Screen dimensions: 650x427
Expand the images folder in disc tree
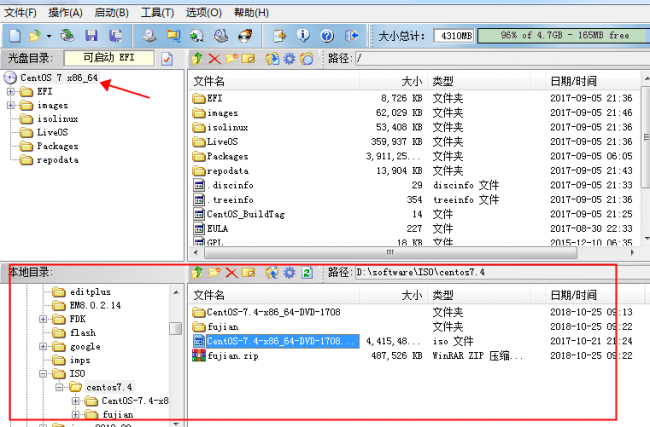(x=11, y=105)
